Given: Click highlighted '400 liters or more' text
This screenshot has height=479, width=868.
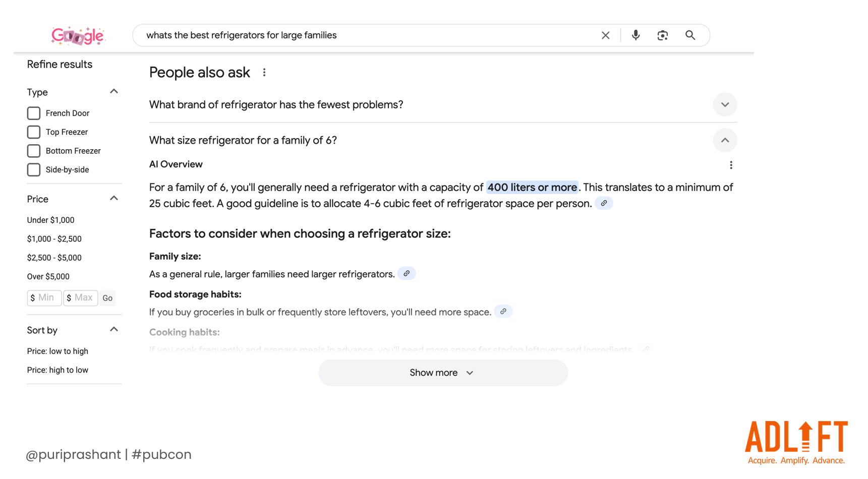Looking at the screenshot, I should (x=532, y=188).
